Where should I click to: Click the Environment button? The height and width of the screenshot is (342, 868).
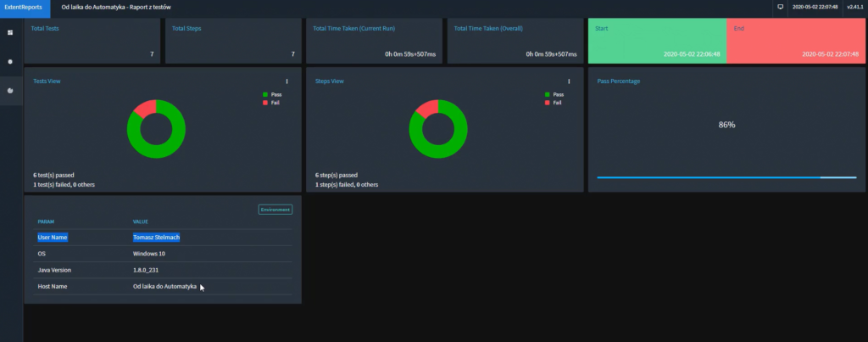tap(275, 210)
